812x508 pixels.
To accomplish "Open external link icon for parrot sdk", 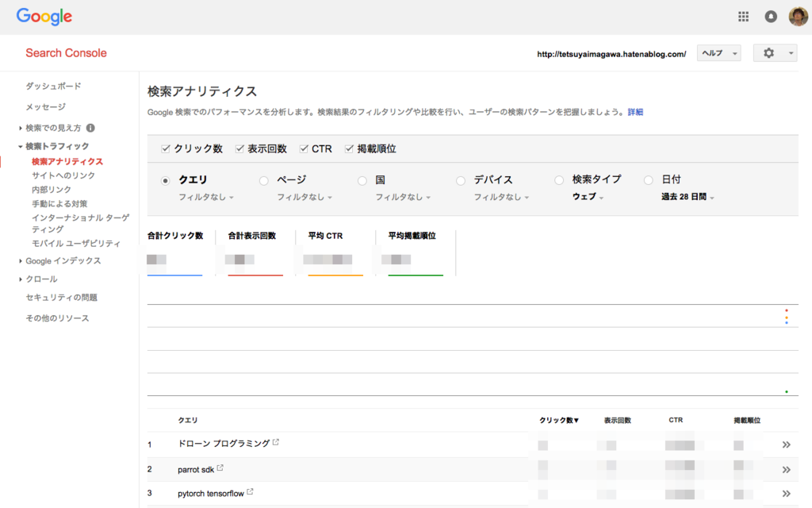I will click(x=220, y=468).
